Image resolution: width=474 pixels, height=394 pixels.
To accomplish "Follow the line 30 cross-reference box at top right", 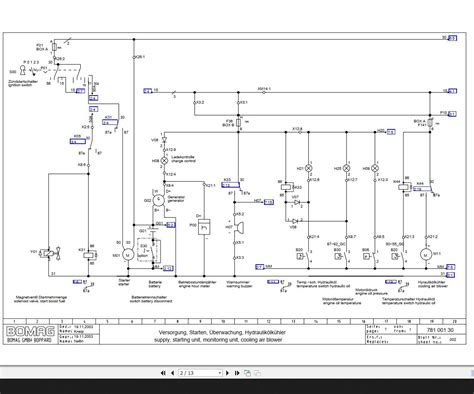I will [452, 38].
